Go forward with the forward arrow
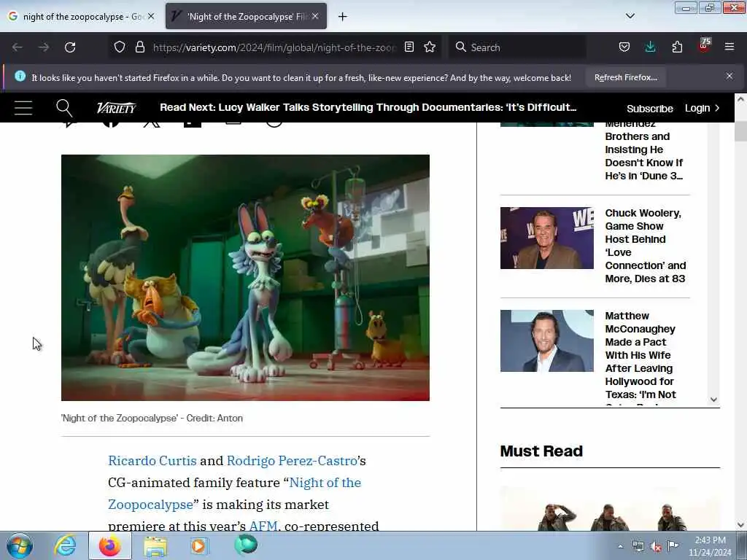Image resolution: width=747 pixels, height=560 pixels. [44, 47]
